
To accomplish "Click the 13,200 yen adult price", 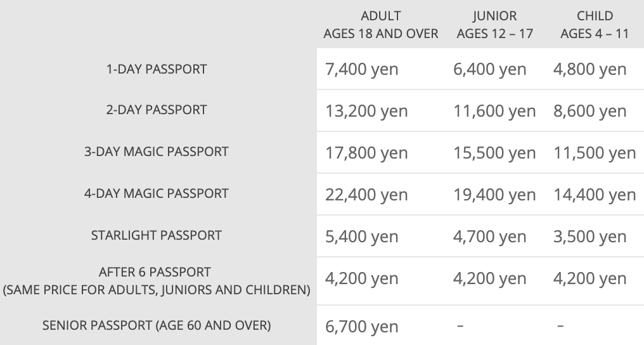I will click(x=366, y=111).
